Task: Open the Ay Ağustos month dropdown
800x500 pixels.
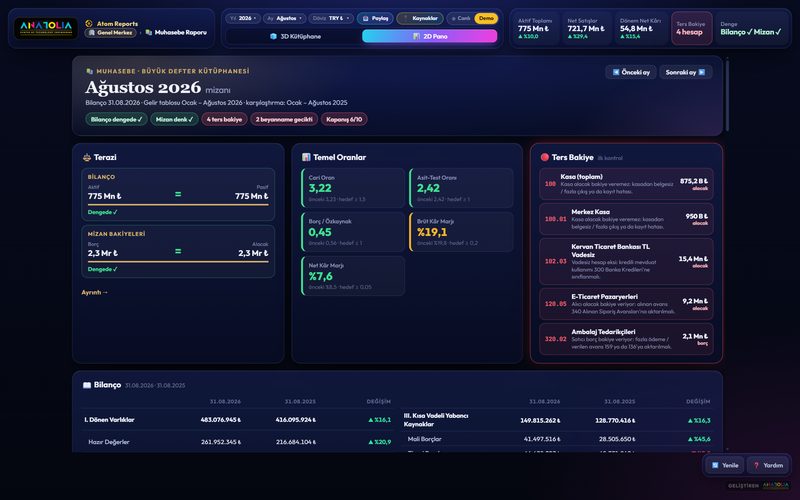Action: click(284, 18)
